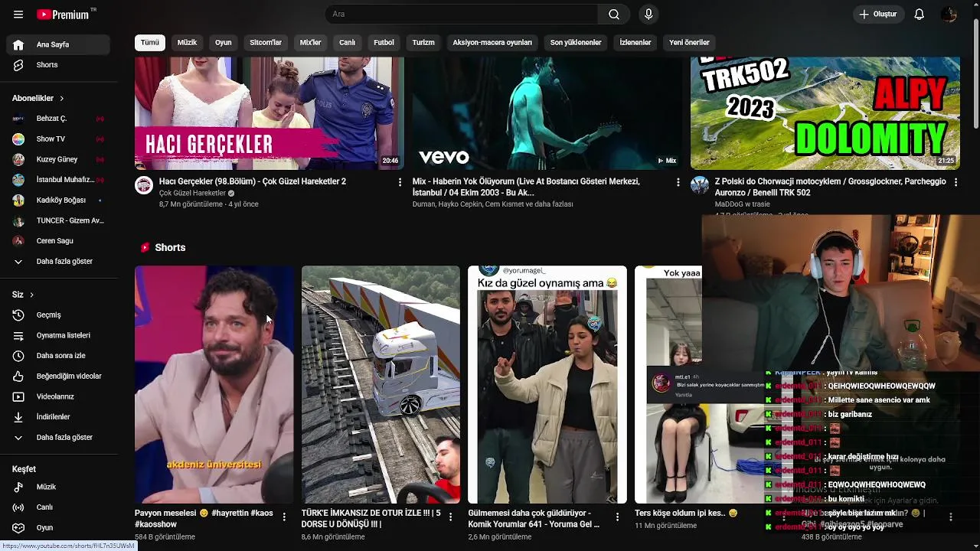980x551 pixels.
Task: Select the Futbol filter chip
Action: click(x=384, y=43)
